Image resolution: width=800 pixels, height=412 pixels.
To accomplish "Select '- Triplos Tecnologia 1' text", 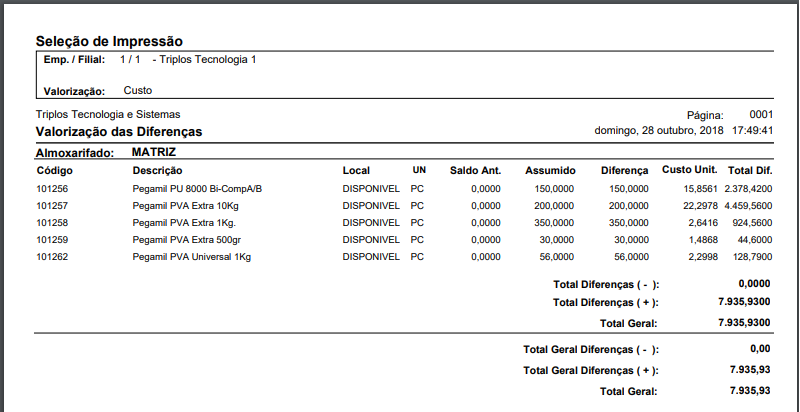I will (204, 60).
